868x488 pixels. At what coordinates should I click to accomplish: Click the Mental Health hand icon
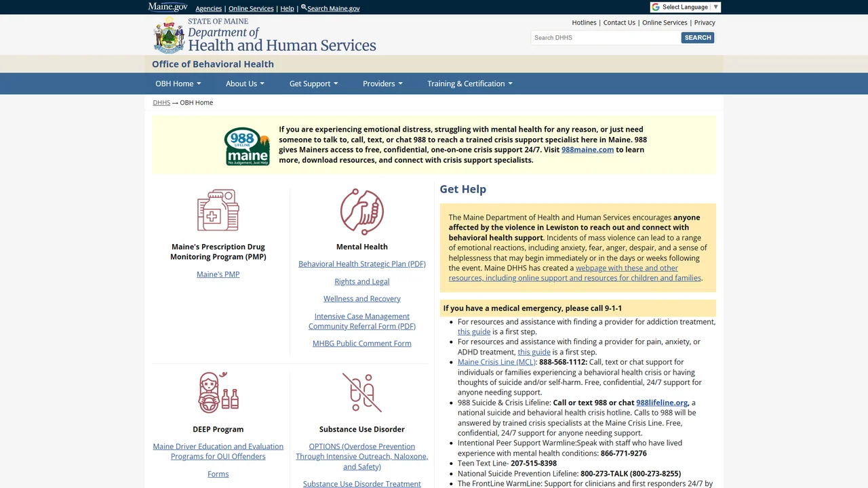362,211
